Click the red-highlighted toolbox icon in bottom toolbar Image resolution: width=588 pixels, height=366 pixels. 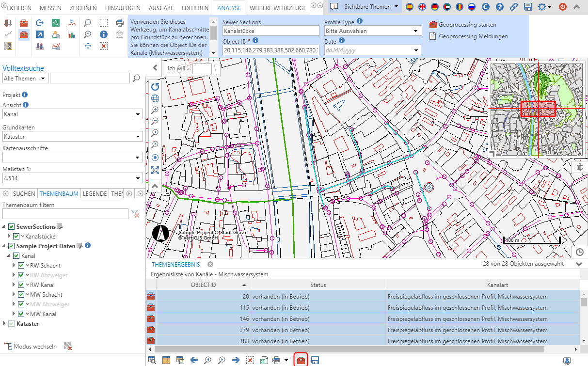pos(301,360)
